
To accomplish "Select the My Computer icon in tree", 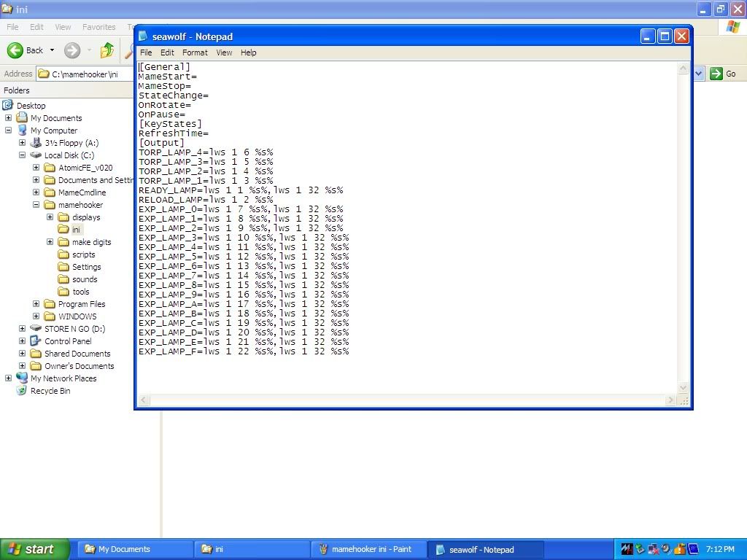I will pyautogui.click(x=22, y=130).
